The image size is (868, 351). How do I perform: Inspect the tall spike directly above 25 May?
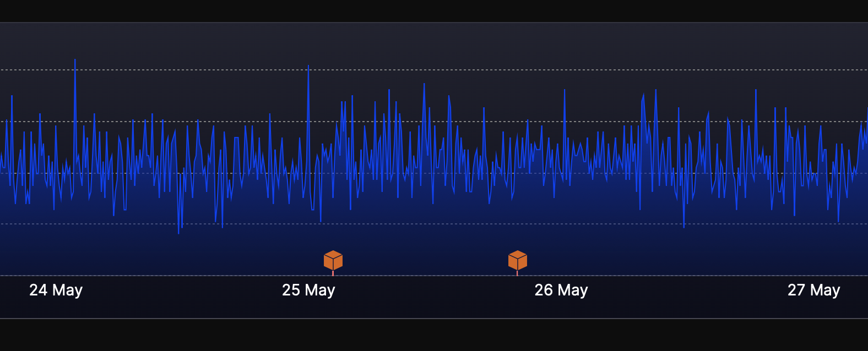pos(308,66)
